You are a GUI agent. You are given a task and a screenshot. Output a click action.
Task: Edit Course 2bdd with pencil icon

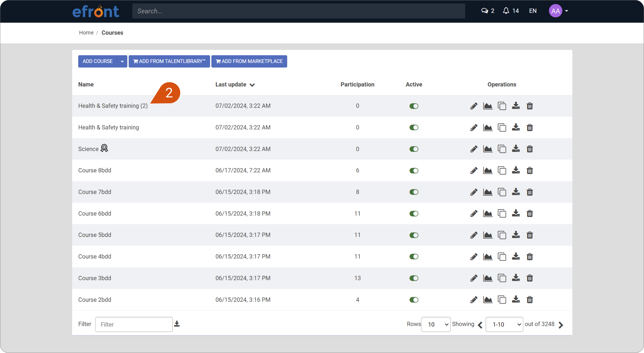[x=474, y=300]
